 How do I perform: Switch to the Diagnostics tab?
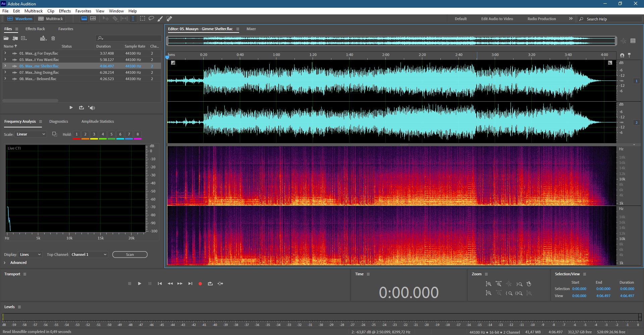59,121
